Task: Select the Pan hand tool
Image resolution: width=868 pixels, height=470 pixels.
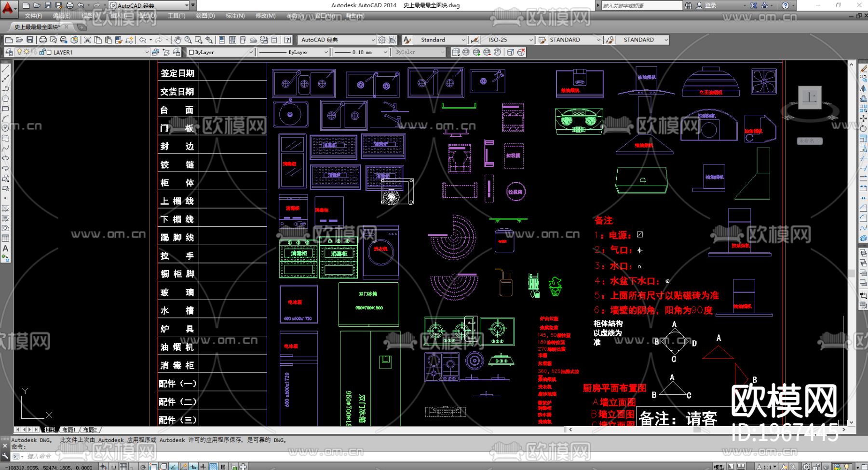Action: pos(178,40)
